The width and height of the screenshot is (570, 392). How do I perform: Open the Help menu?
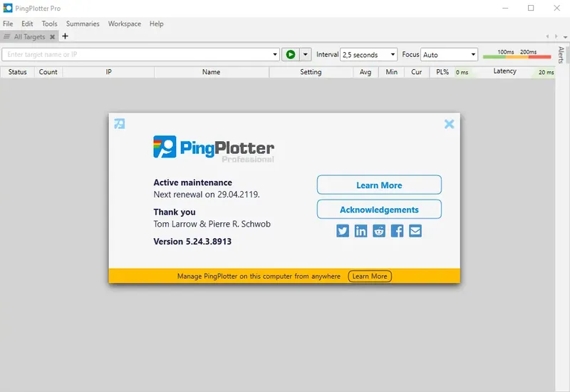pos(156,24)
